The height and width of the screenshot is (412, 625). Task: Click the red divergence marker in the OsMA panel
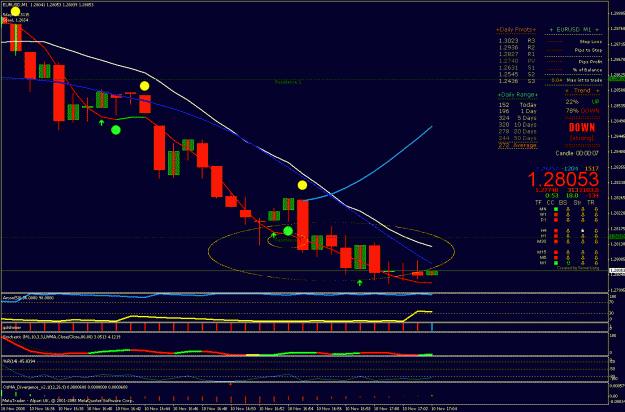[x=230, y=384]
